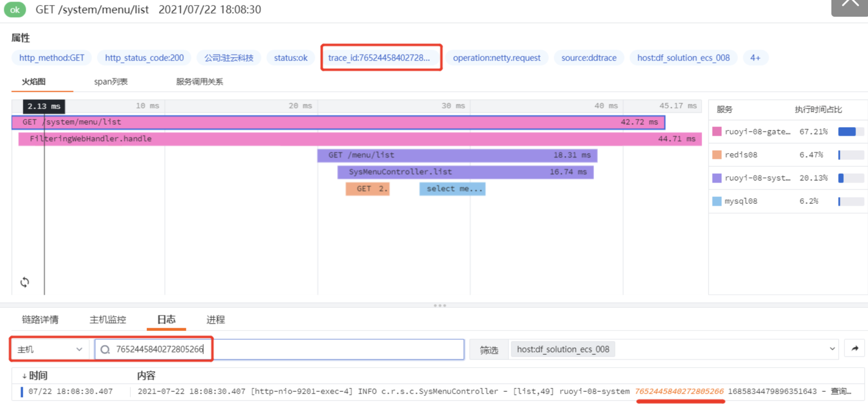The image size is (868, 411).
Task: Switch to the span列表 tab
Action: 111,82
